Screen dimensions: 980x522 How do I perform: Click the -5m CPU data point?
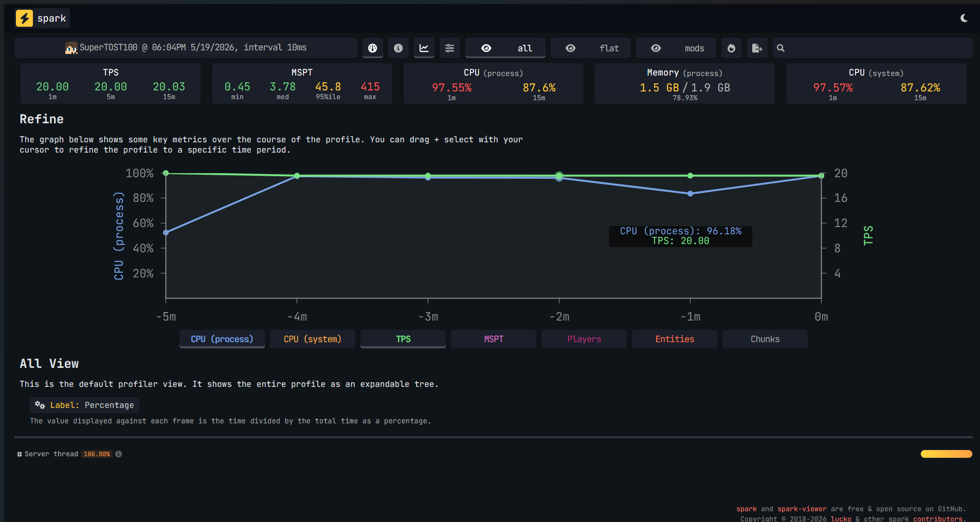click(x=166, y=233)
